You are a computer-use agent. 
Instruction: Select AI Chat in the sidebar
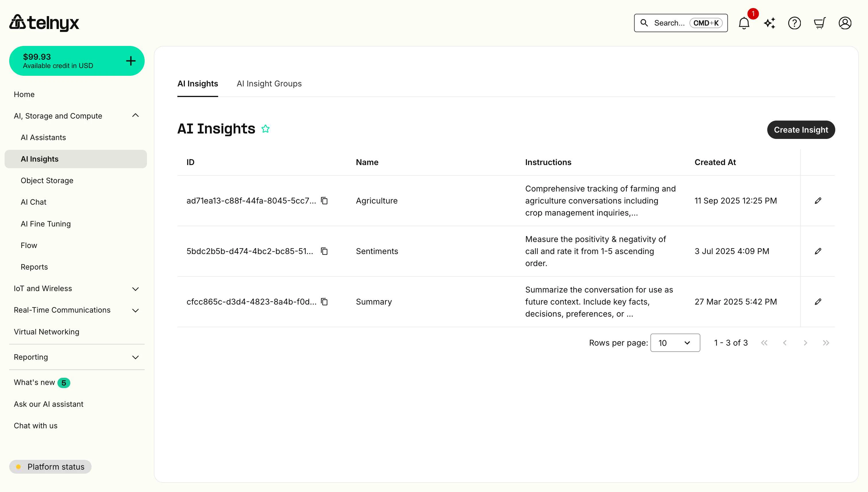[x=34, y=202]
